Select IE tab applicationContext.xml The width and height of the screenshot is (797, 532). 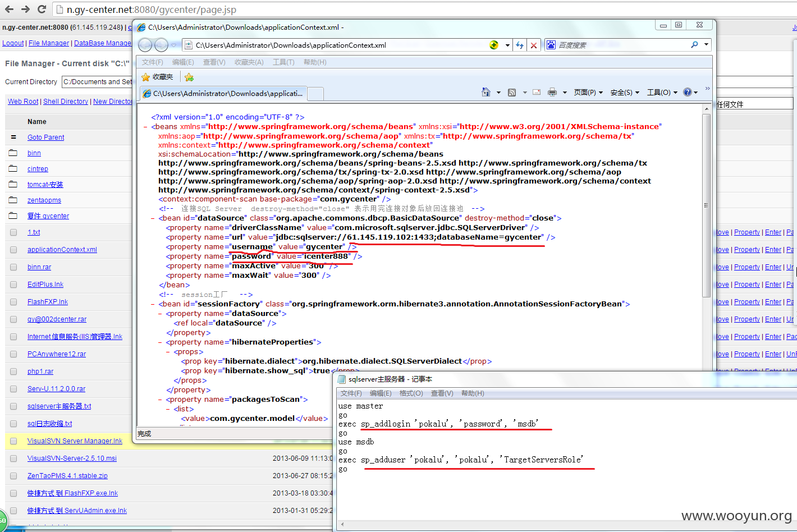coord(223,93)
